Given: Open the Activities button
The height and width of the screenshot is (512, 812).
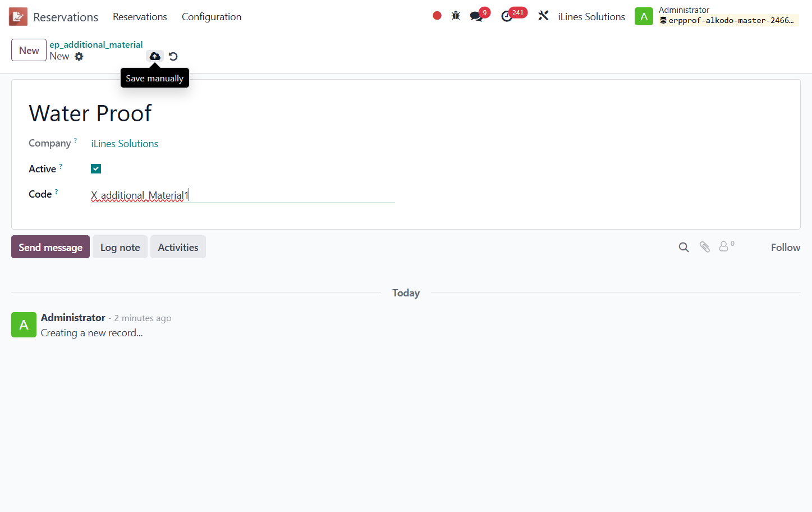Looking at the screenshot, I should [178, 247].
